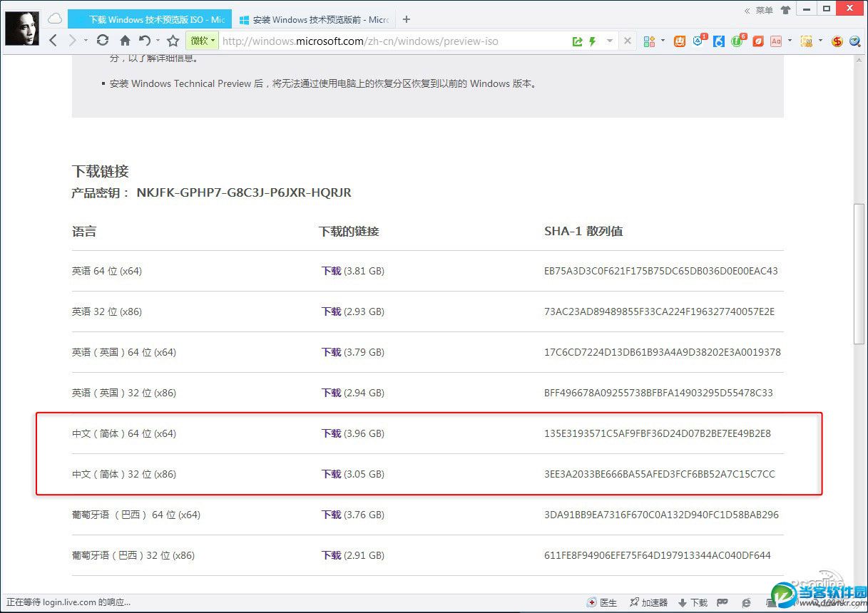Switch to 安装 Windows 技术预览版前 tab

point(314,19)
